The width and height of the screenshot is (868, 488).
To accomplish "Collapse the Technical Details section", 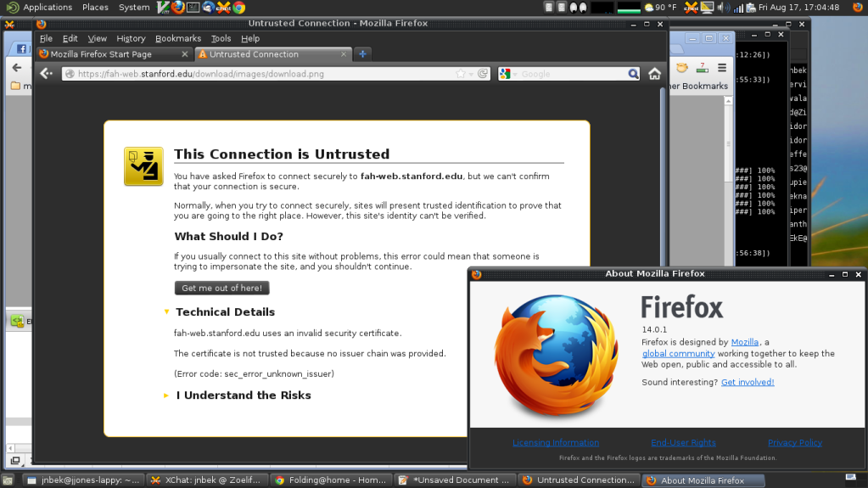I will pyautogui.click(x=166, y=311).
